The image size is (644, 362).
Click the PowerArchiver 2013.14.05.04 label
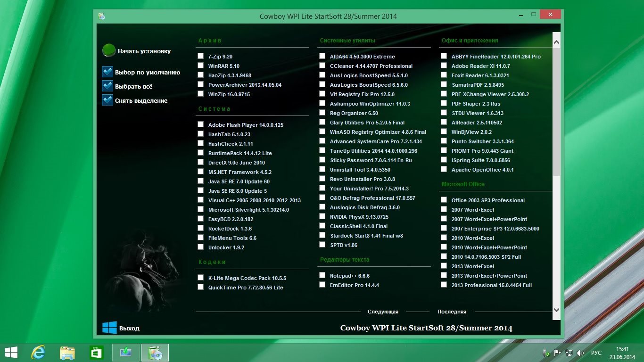(245, 85)
